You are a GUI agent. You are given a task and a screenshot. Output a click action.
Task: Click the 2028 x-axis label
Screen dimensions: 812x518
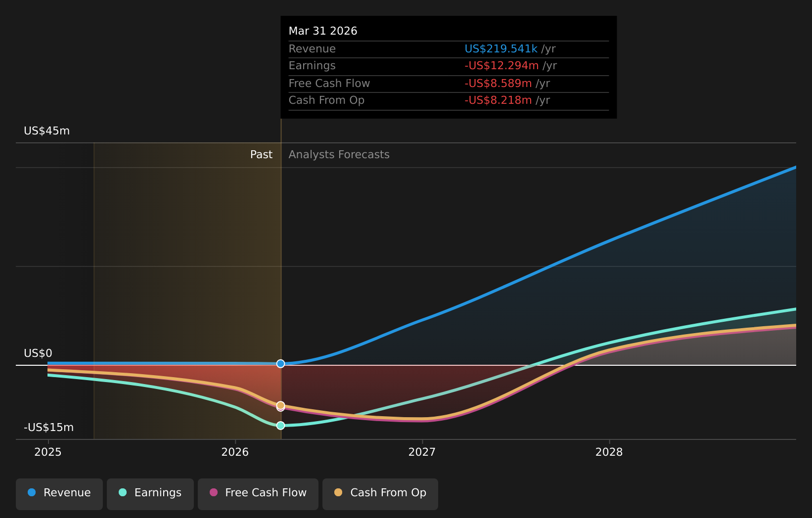coord(609,452)
